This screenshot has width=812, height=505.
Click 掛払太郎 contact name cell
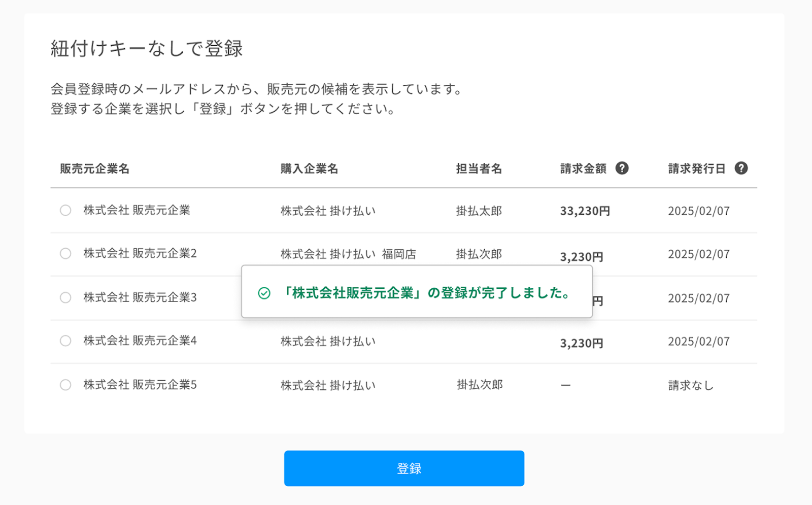pyautogui.click(x=479, y=211)
